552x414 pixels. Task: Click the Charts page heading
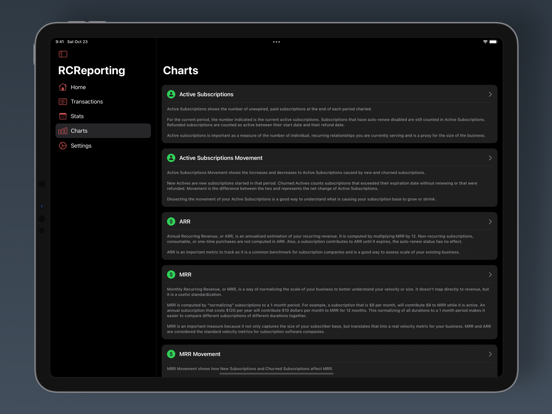tap(181, 70)
